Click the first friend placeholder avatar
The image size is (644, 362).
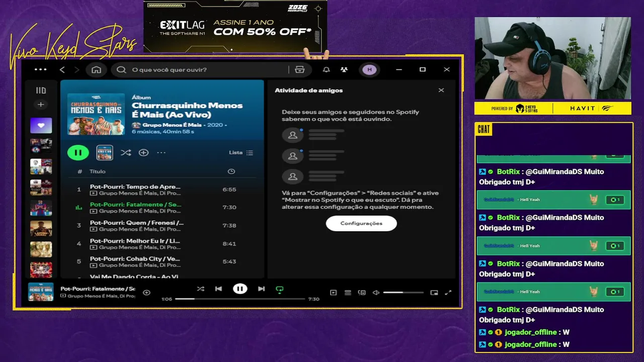click(293, 135)
